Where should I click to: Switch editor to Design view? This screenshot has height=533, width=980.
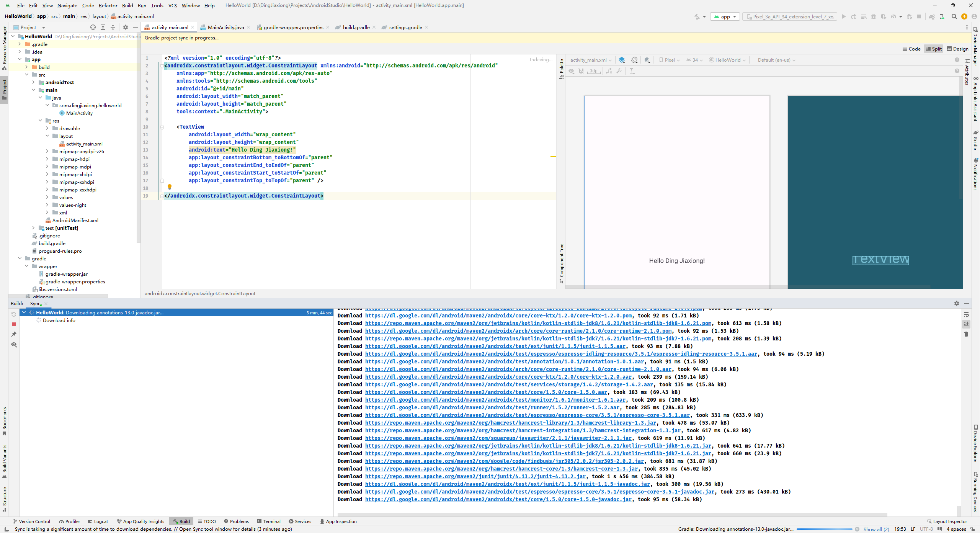(x=957, y=49)
